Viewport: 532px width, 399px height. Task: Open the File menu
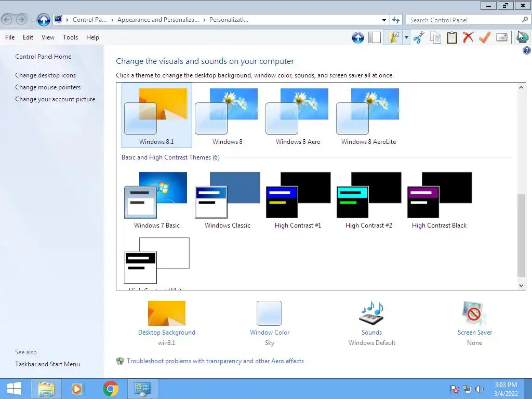point(10,37)
